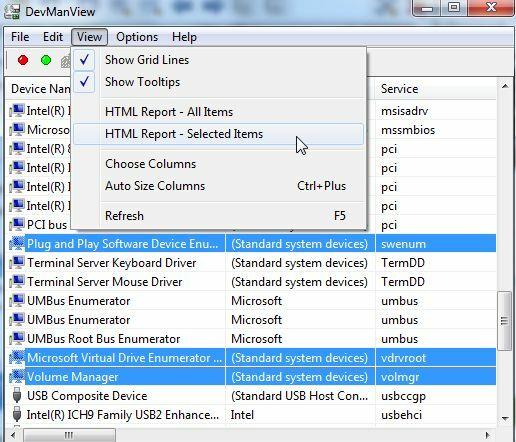Viewport: 516px width, 442px height.
Task: Click the vertical scrollbar down arrow
Action: (505, 419)
